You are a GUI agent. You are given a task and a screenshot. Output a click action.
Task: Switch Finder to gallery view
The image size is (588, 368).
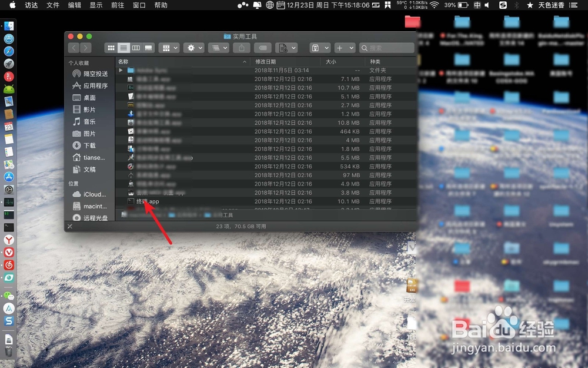coord(149,48)
